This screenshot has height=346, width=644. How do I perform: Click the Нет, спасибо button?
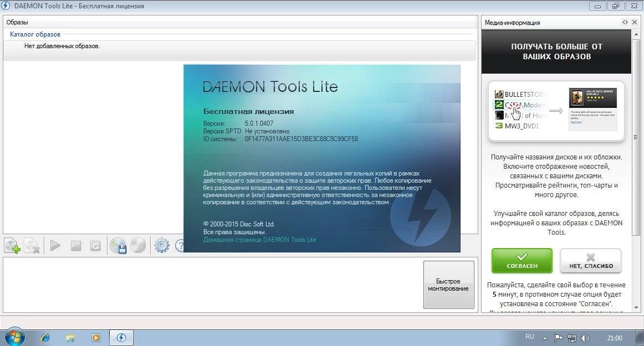(591, 261)
